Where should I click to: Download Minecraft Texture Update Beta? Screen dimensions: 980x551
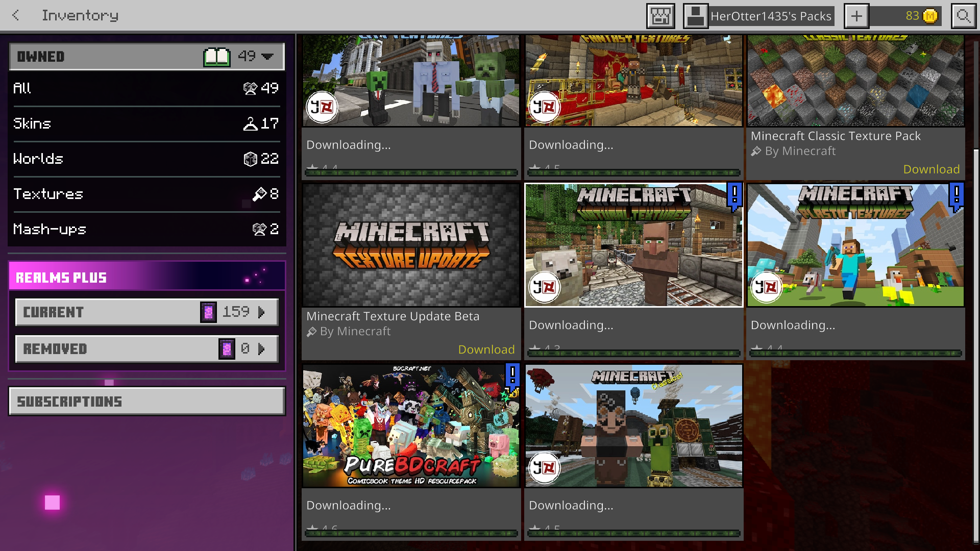pyautogui.click(x=486, y=349)
